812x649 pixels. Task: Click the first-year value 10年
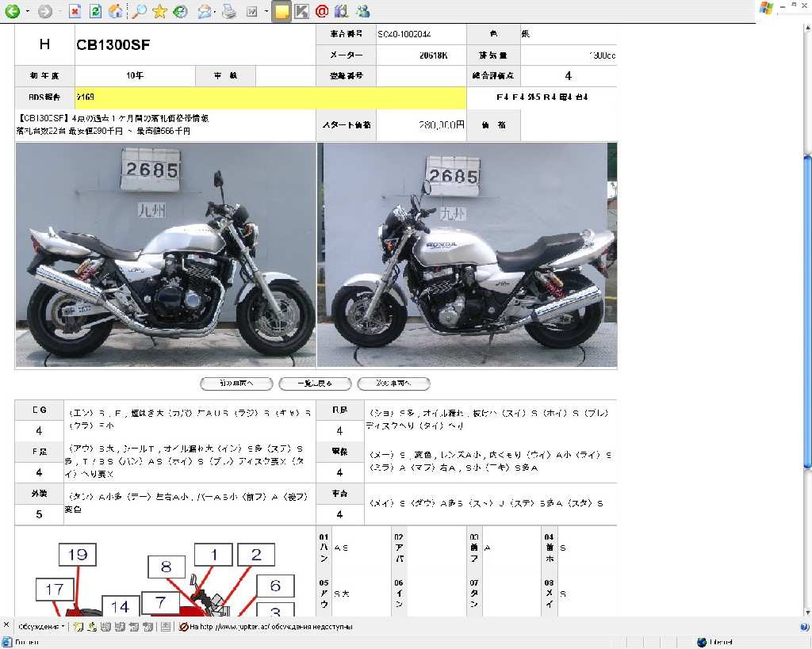coord(135,75)
